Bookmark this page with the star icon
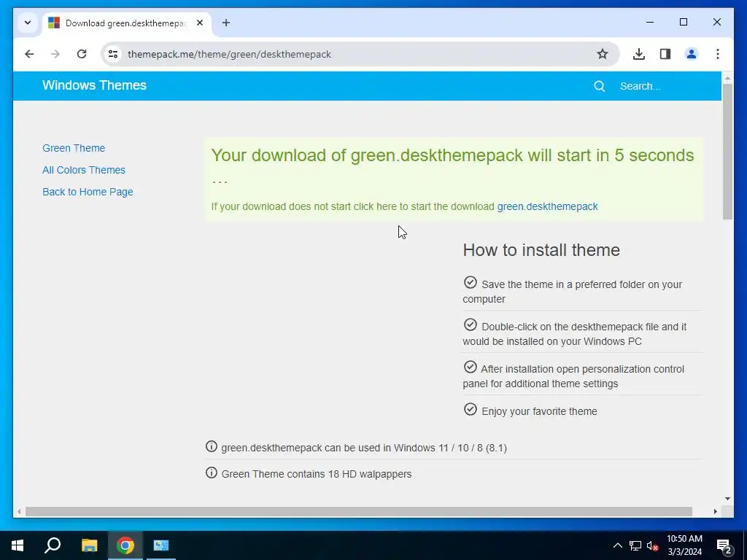Image resolution: width=747 pixels, height=560 pixels. tap(602, 54)
